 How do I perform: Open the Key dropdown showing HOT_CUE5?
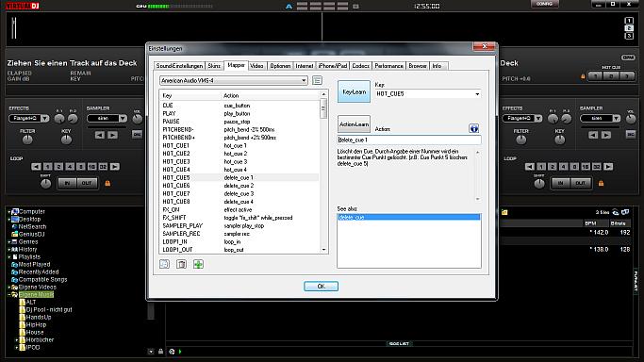click(428, 94)
